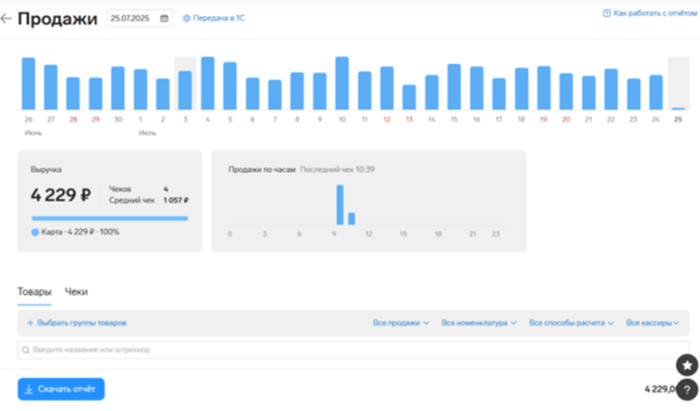Click the tallest hourly sales bar at 9
This screenshot has height=411, width=700.
coord(340,205)
